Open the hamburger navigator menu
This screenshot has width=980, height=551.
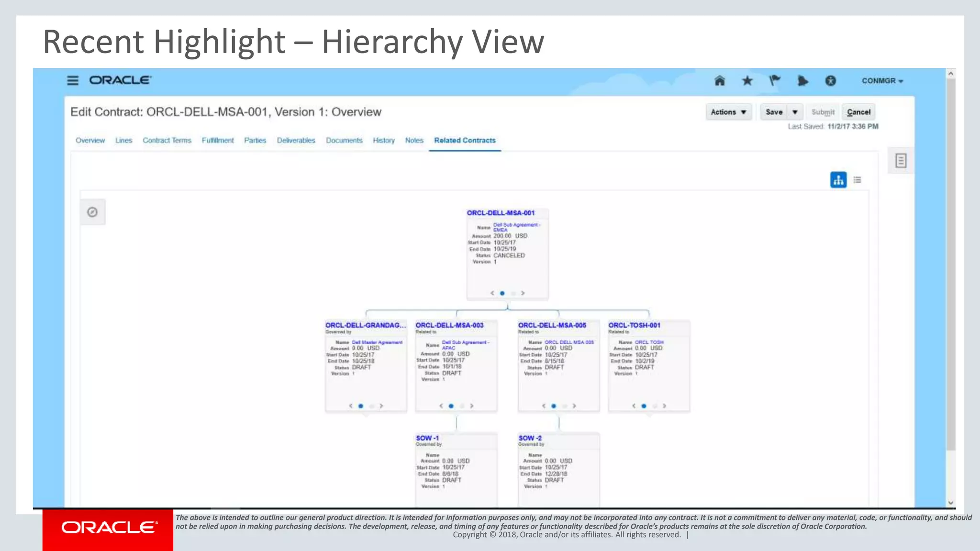click(x=72, y=80)
